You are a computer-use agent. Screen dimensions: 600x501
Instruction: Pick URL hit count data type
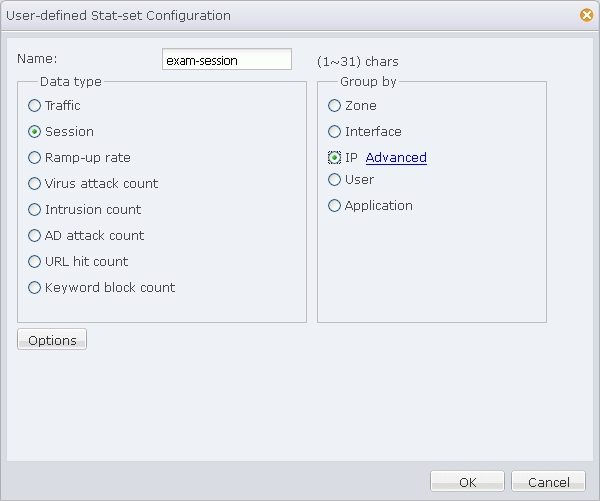pos(35,261)
